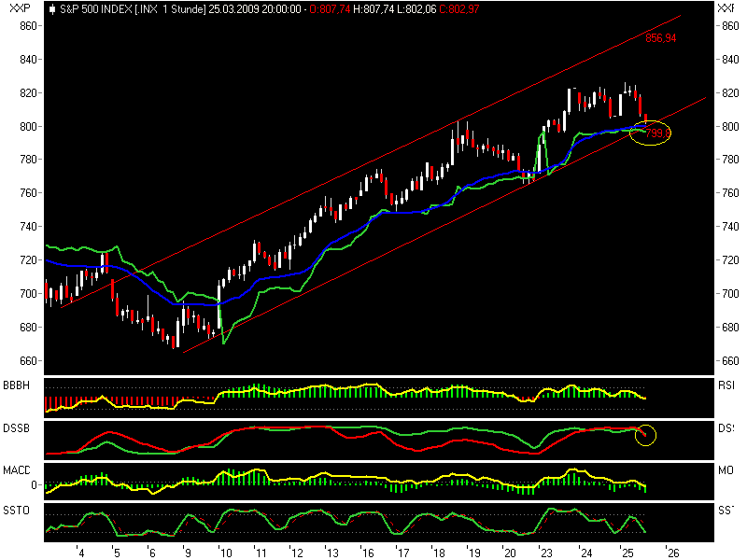
Task: Select the S&P 500 INDEX chart title text
Action: [95, 9]
